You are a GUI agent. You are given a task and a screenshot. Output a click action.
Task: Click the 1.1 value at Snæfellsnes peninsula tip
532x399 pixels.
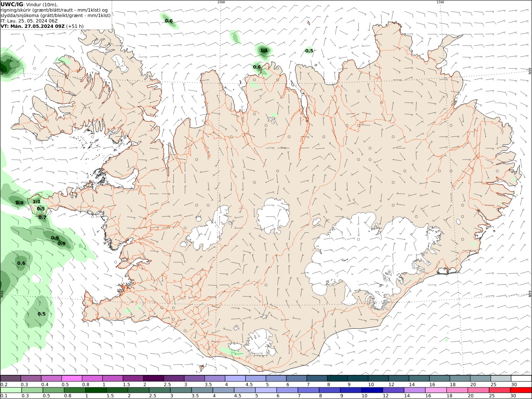click(37, 202)
